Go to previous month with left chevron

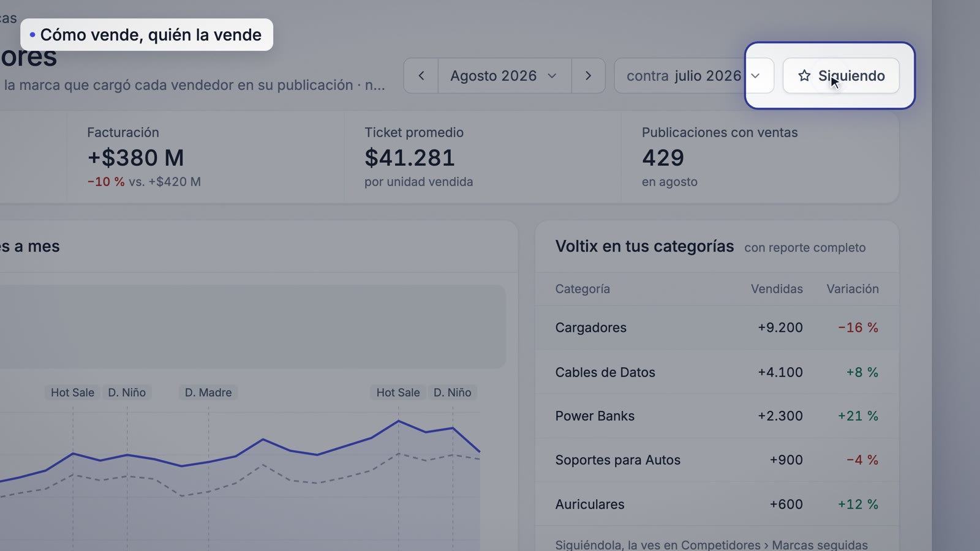[421, 76]
